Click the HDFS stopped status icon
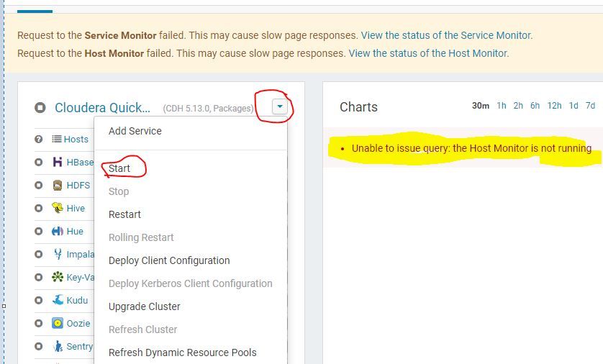The width and height of the screenshot is (603, 364). click(38, 186)
